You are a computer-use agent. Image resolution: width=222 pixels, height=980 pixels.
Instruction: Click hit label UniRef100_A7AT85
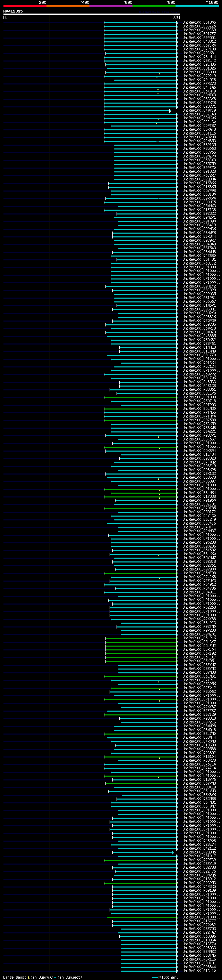[x=199, y=508]
